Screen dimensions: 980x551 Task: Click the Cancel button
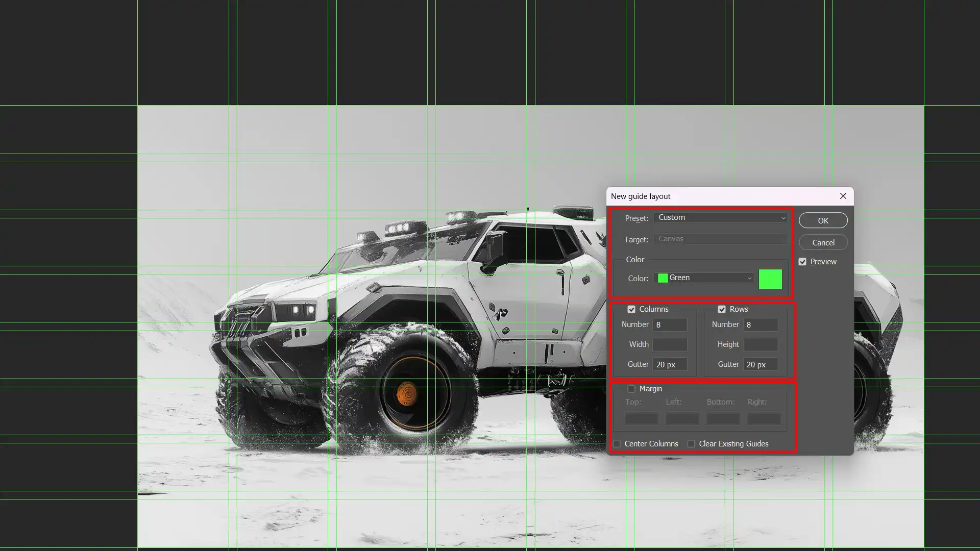[x=823, y=242]
